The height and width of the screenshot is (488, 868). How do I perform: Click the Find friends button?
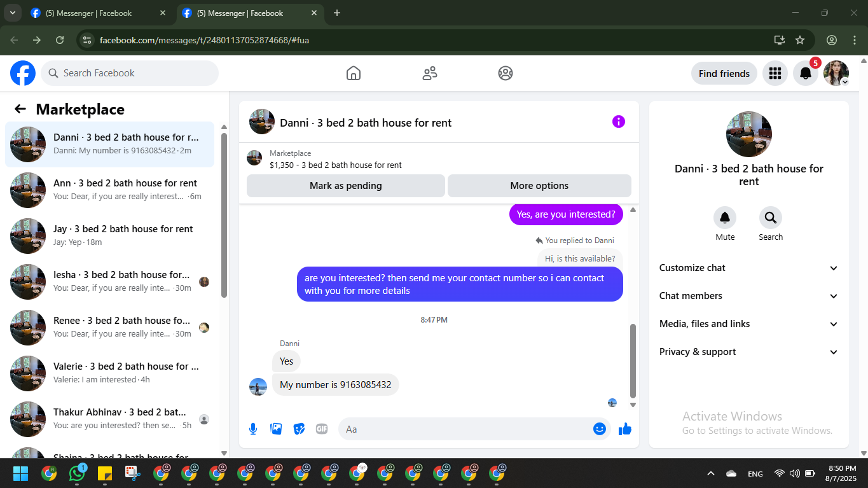[724, 73]
